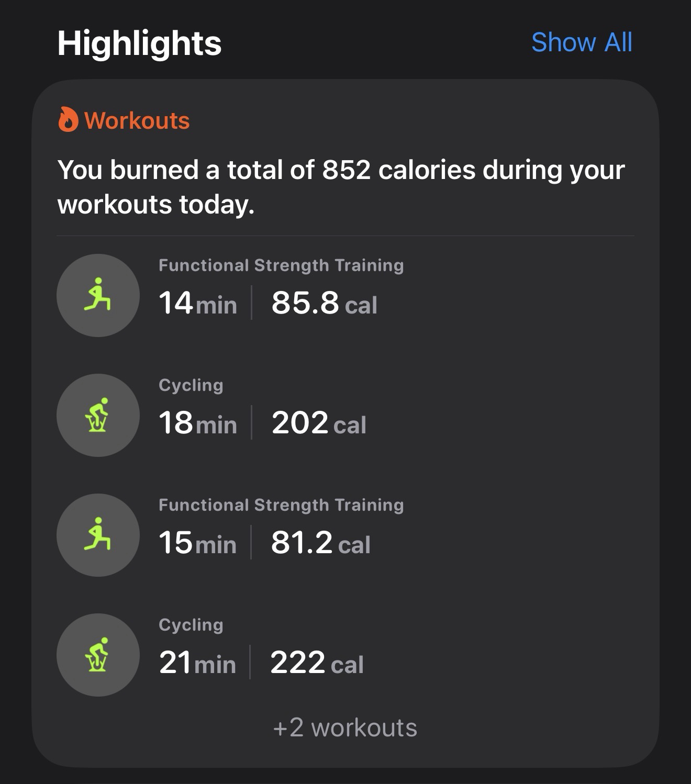Image resolution: width=691 pixels, height=784 pixels.
Task: Tap the Cycling title above 202 cal
Action: [x=191, y=385]
